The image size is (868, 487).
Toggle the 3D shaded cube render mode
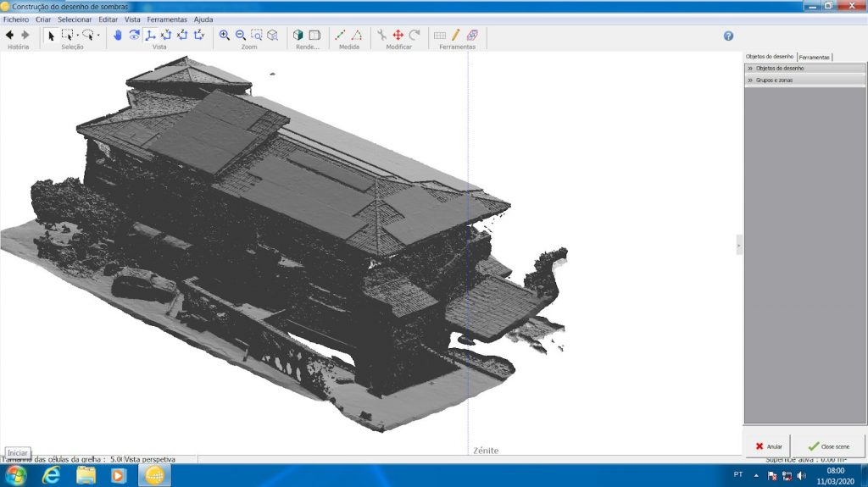(298, 36)
